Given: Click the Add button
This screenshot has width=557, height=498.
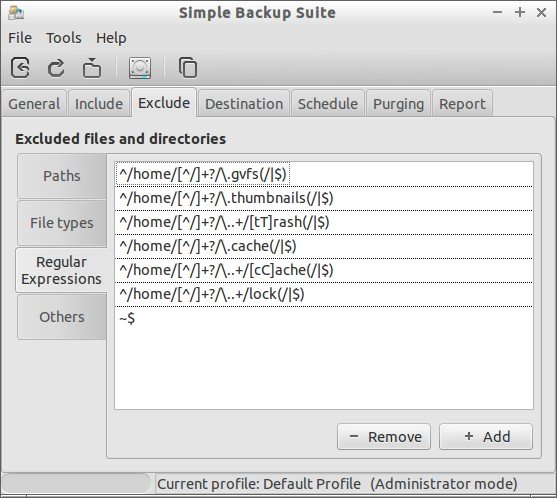Looking at the screenshot, I should coord(486,437).
